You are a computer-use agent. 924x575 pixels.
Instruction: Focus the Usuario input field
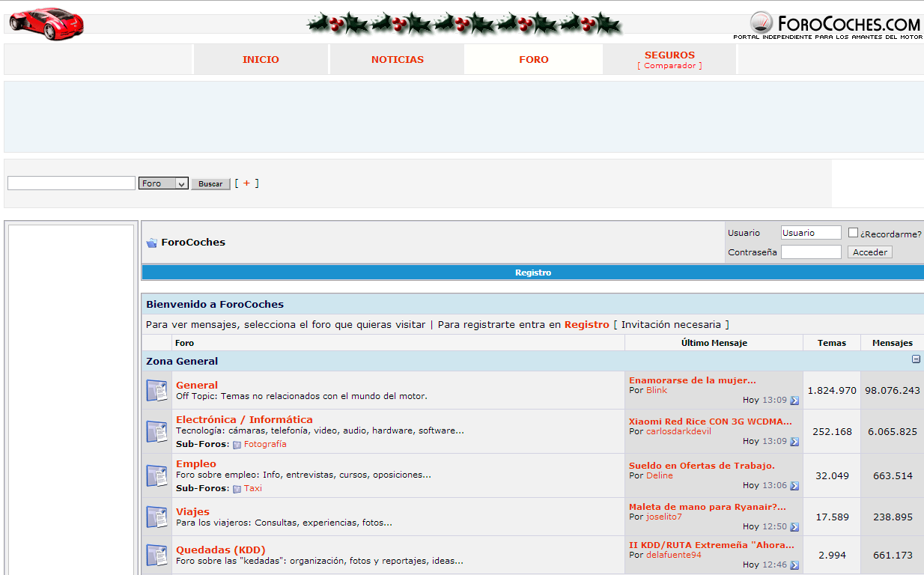811,233
